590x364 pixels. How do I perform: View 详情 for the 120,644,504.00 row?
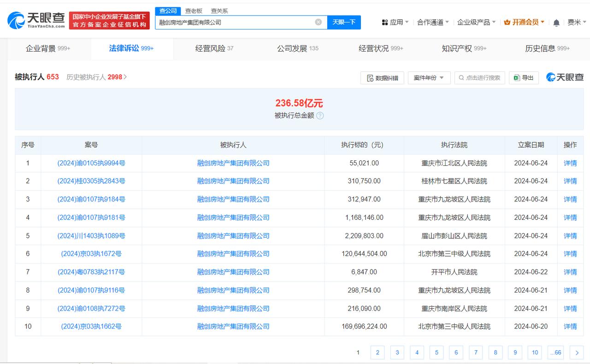[x=570, y=254]
